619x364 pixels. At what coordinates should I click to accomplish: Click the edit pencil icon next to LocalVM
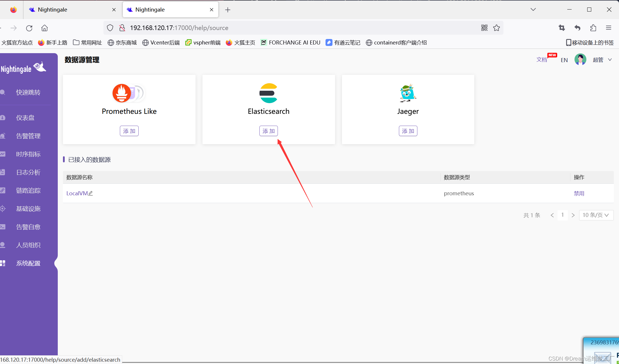click(90, 193)
